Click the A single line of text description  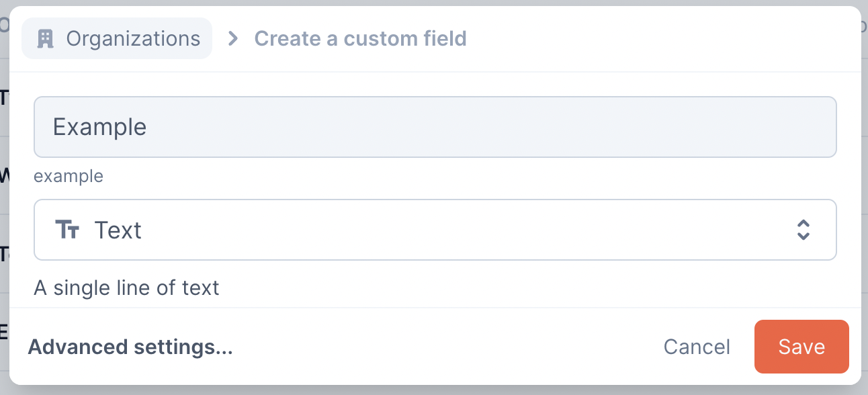point(126,288)
